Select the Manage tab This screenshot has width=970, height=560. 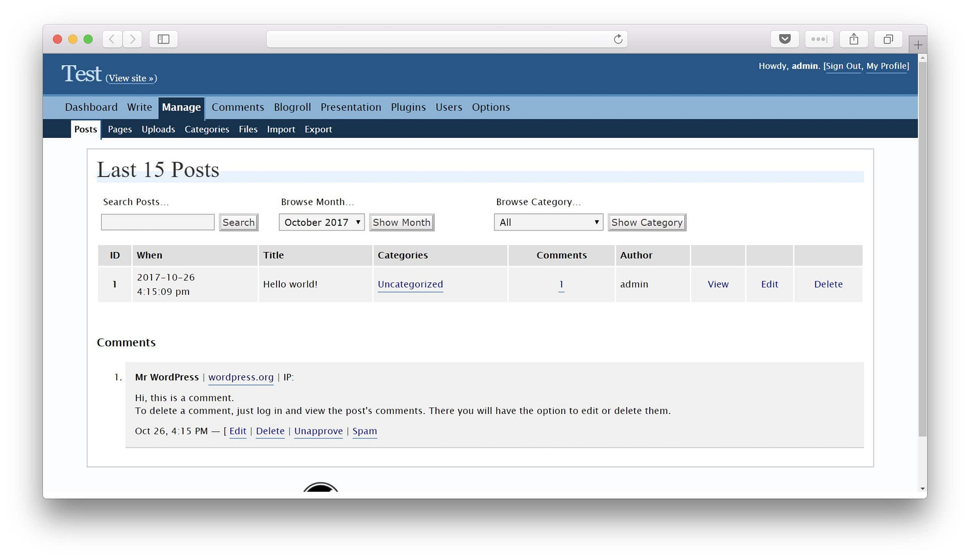pyautogui.click(x=181, y=107)
